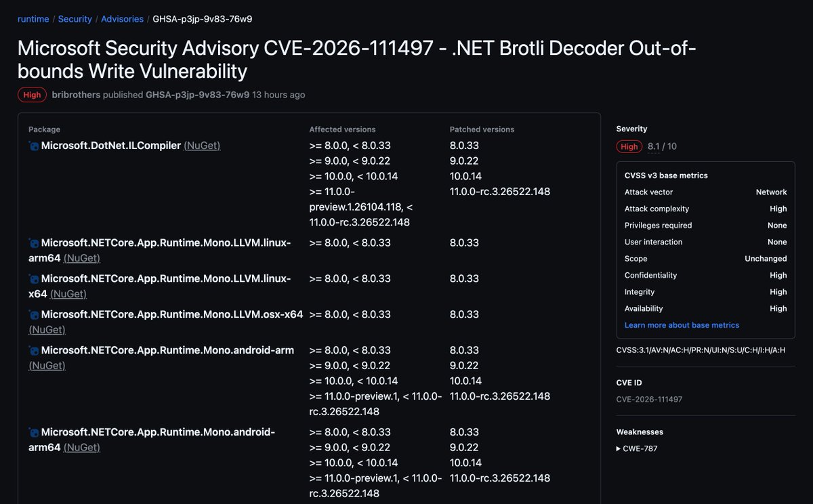813x504 pixels.
Task: Click package icon for Mono.LLVM.linux-x64
Action: click(33, 278)
